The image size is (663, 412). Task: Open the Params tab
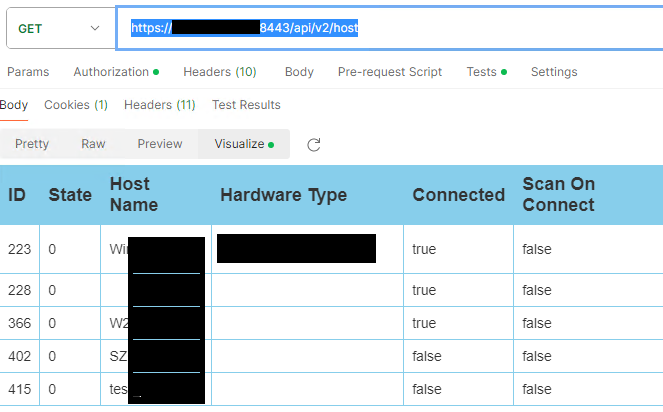(x=28, y=72)
